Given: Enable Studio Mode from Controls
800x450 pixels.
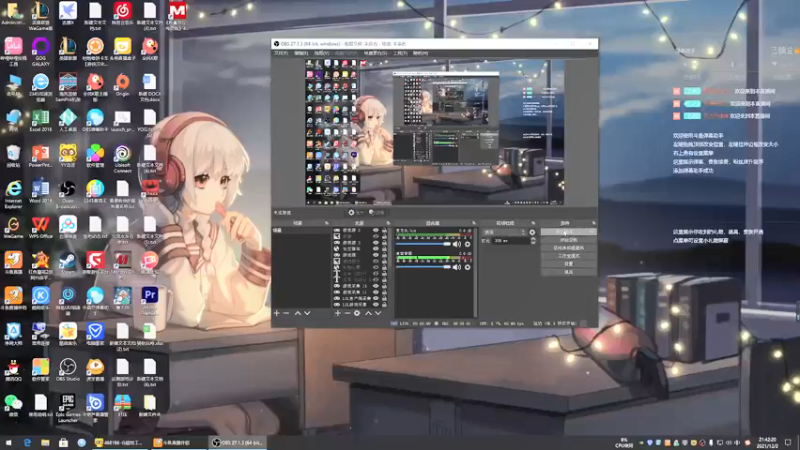Looking at the screenshot, I should pos(568,256).
